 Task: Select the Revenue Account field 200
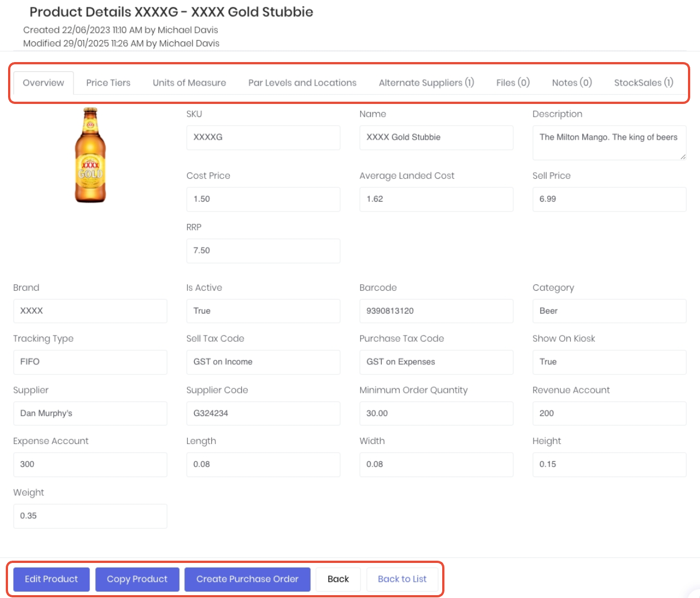tap(609, 414)
